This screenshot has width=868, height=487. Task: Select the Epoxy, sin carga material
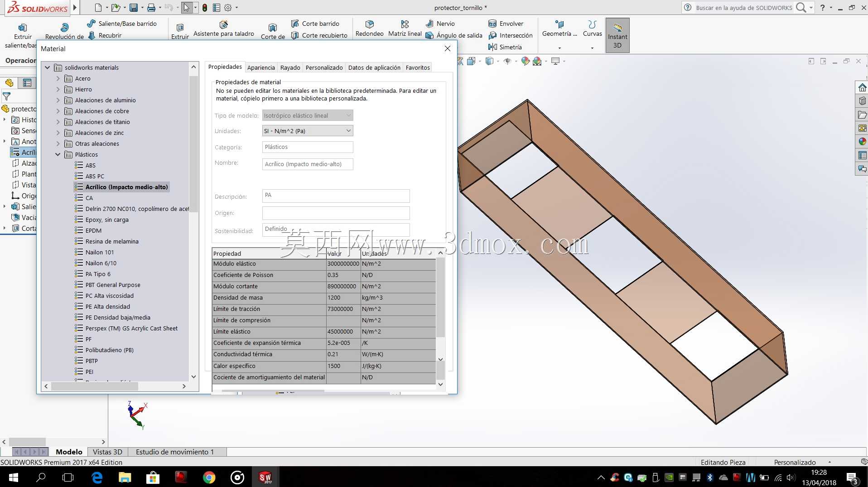pos(107,220)
